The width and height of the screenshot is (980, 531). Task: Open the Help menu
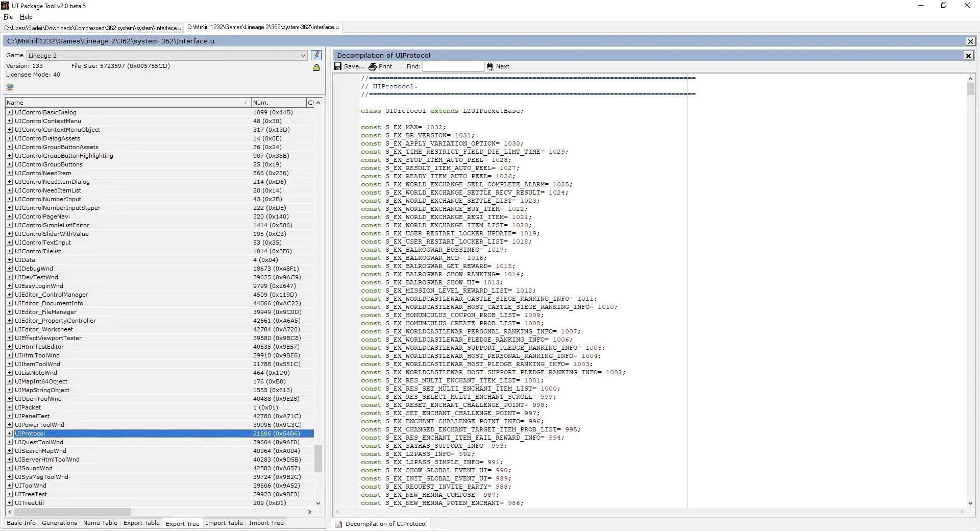tap(26, 17)
